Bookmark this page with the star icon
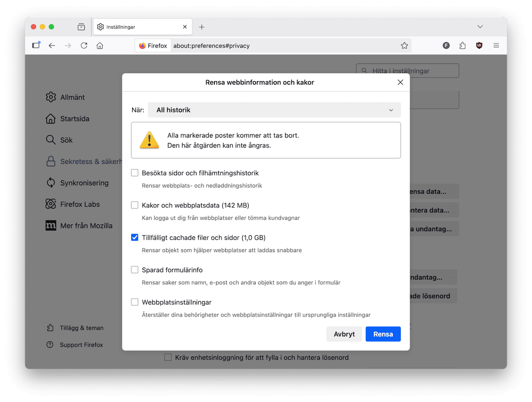The image size is (532, 402). click(x=404, y=45)
